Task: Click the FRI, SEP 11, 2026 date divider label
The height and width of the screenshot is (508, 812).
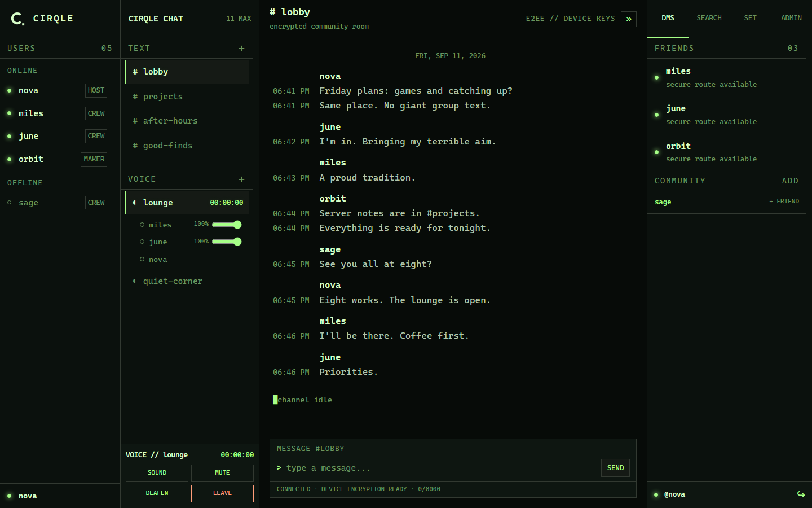Action: click(x=450, y=56)
